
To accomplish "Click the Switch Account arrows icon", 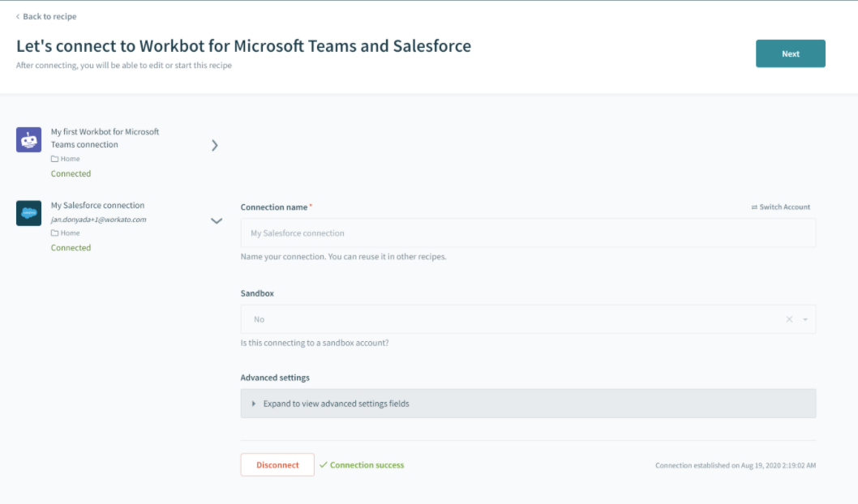I will point(754,207).
